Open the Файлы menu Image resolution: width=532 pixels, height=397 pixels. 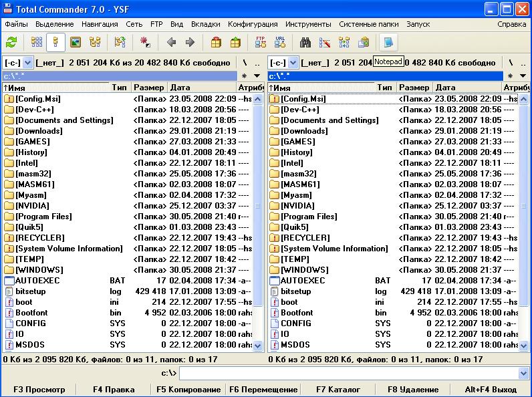(16, 24)
